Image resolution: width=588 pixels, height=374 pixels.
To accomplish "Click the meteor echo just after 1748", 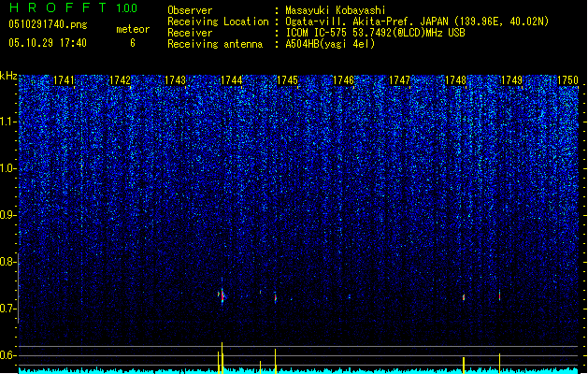I will [x=464, y=297].
